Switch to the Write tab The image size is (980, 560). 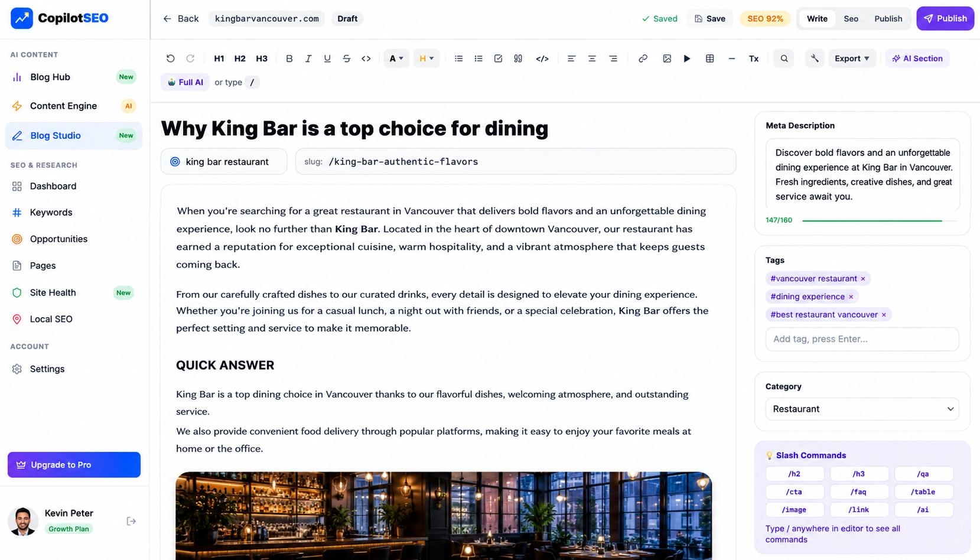tap(817, 18)
